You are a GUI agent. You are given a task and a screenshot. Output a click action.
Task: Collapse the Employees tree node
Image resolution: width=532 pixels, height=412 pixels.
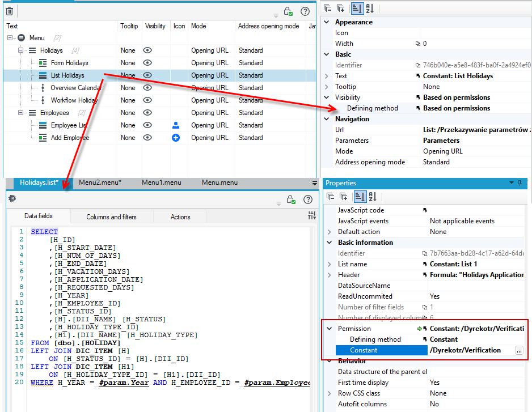click(x=20, y=113)
